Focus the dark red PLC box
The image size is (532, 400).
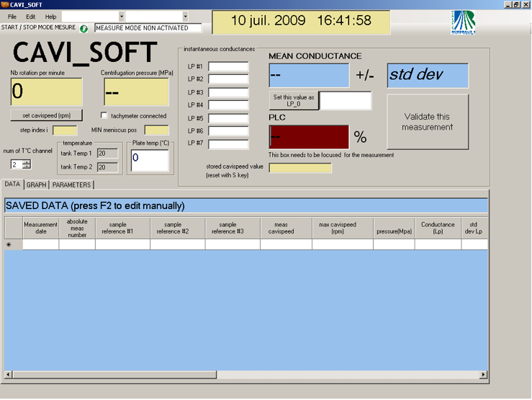pos(308,136)
